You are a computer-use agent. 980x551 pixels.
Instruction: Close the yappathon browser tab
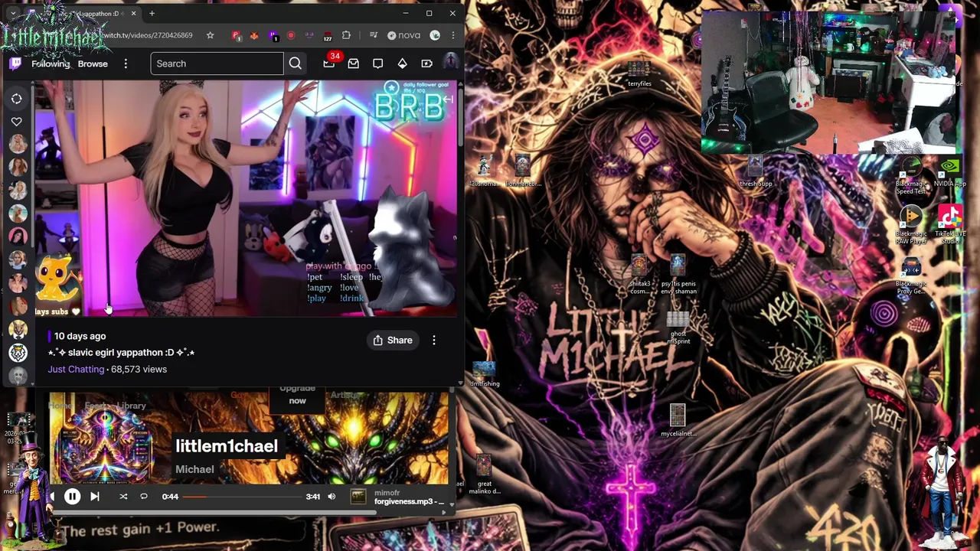point(134,13)
